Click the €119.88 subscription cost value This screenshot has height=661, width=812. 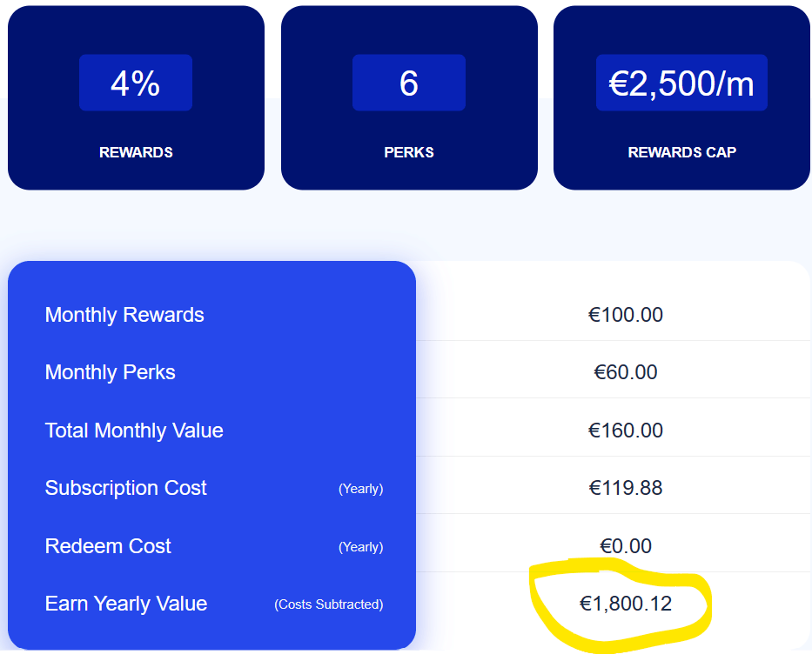[x=625, y=488]
